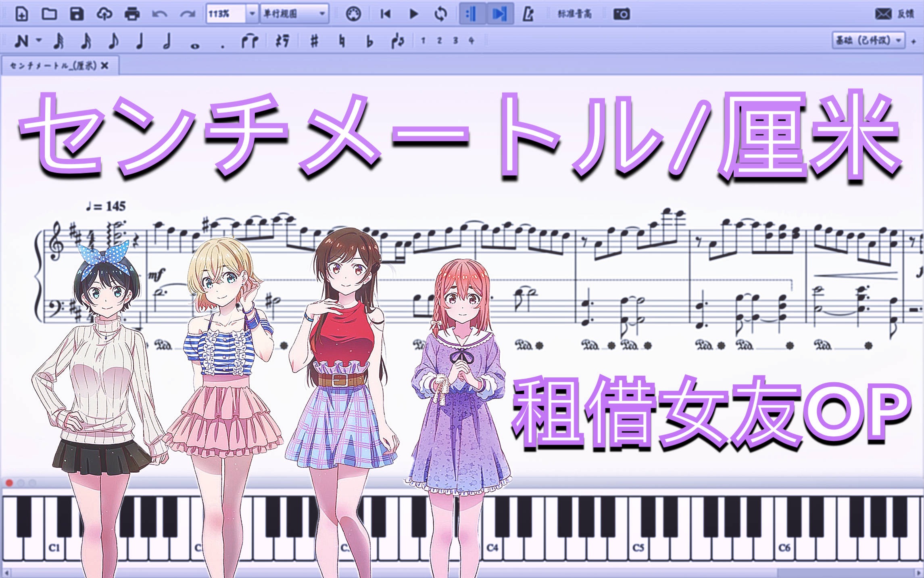Toggle the play repeats button
This screenshot has height=578, width=924.
click(472, 14)
